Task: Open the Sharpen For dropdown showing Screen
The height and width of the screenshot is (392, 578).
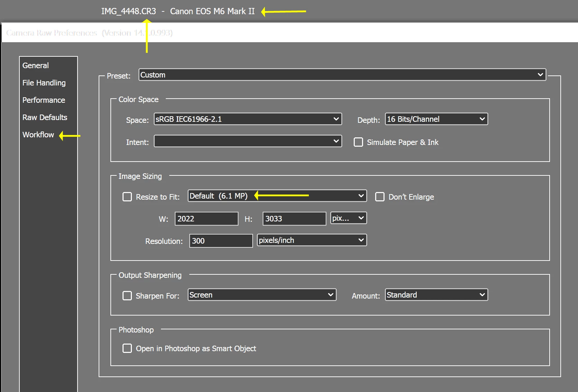Action: tap(262, 295)
